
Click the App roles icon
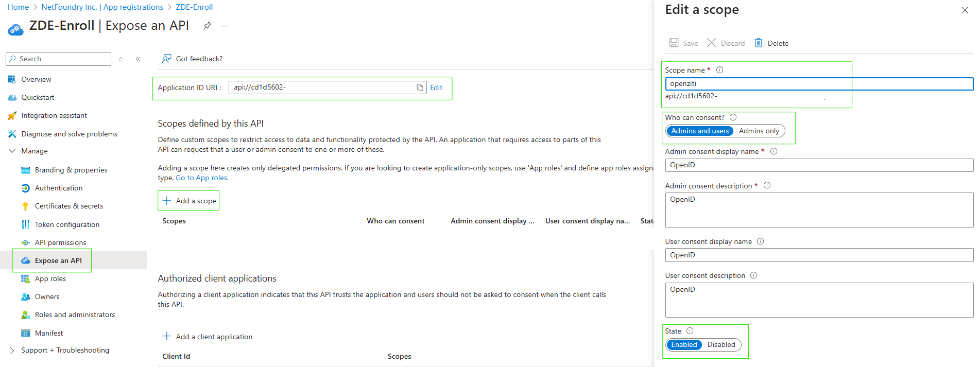coord(25,278)
